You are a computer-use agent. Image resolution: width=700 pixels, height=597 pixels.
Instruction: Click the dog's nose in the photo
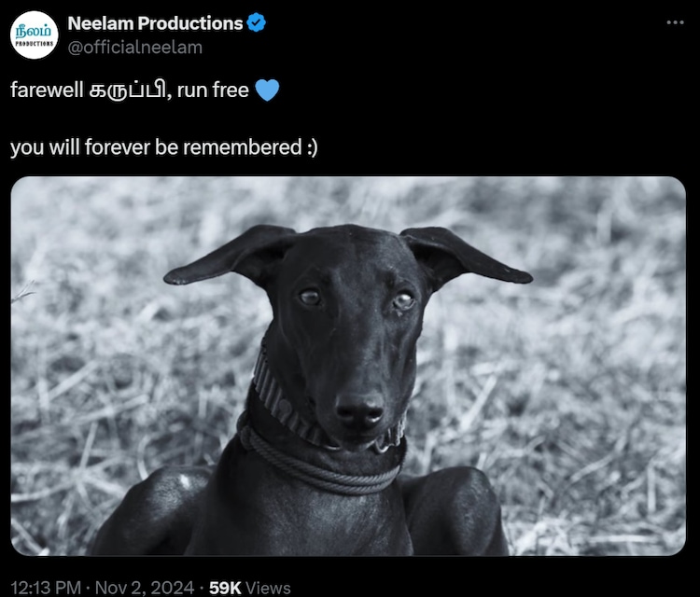point(360,410)
